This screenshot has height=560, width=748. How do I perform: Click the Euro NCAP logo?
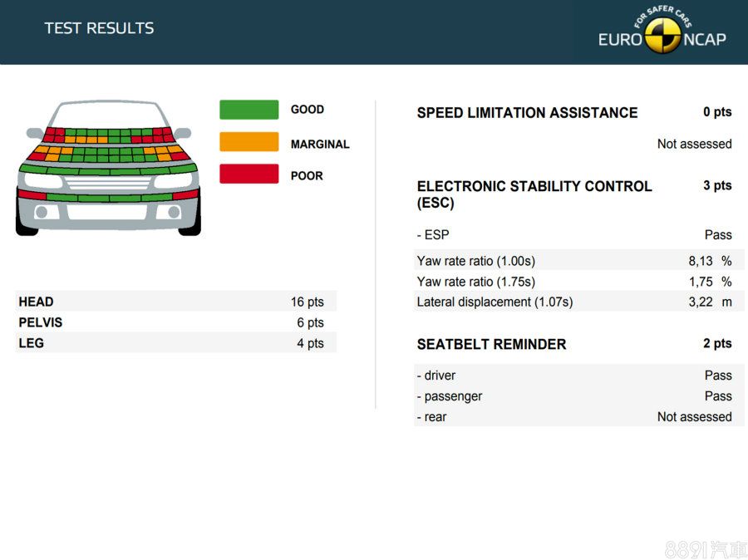tap(662, 33)
